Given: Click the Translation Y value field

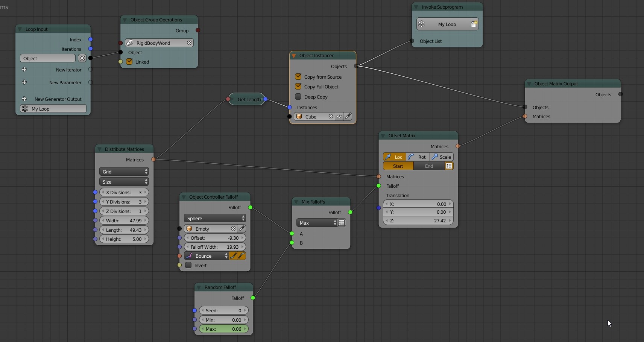Looking at the screenshot, I should point(418,212).
